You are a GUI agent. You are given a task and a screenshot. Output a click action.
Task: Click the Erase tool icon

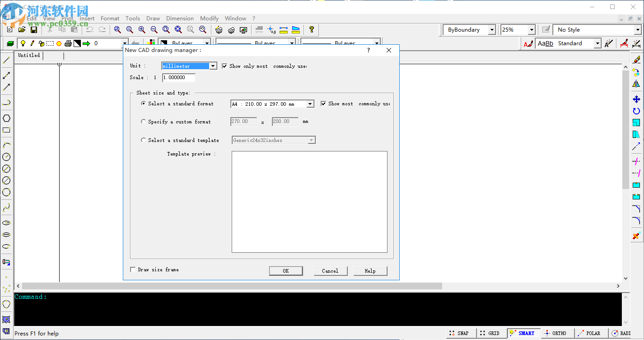(636, 60)
